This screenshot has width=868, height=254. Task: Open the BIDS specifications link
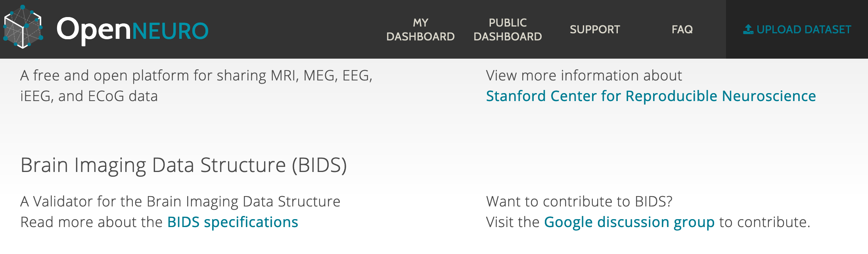[232, 222]
